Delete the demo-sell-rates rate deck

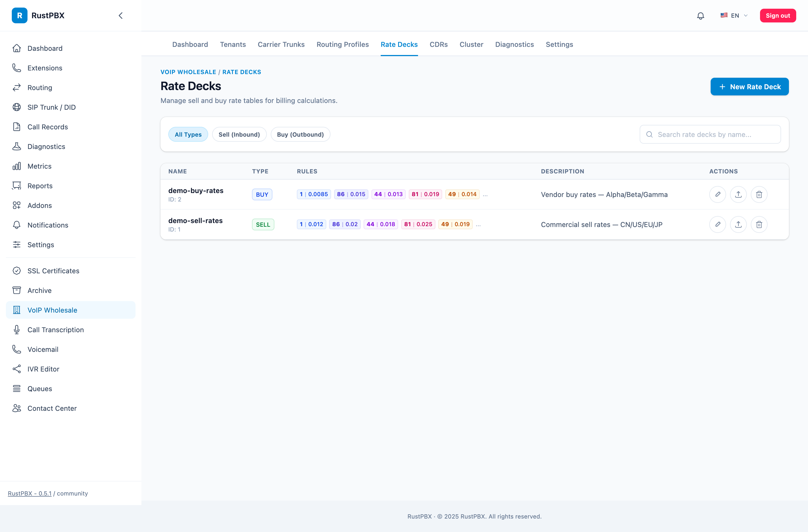(x=759, y=224)
